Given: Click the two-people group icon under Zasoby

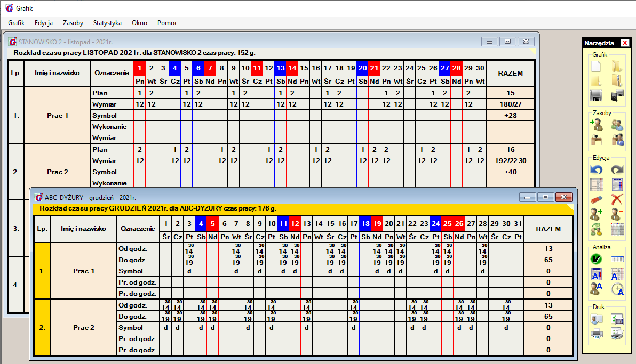Looking at the screenshot, I should point(617,125).
